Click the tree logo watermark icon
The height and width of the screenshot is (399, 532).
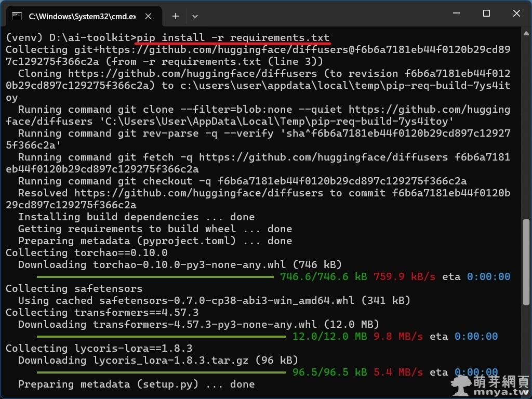click(x=460, y=385)
